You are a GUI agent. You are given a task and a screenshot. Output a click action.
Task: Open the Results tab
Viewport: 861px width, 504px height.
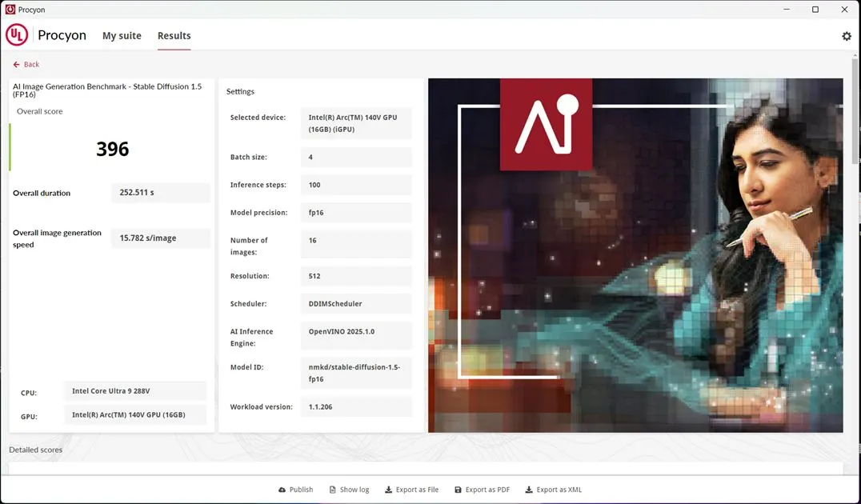(x=174, y=36)
